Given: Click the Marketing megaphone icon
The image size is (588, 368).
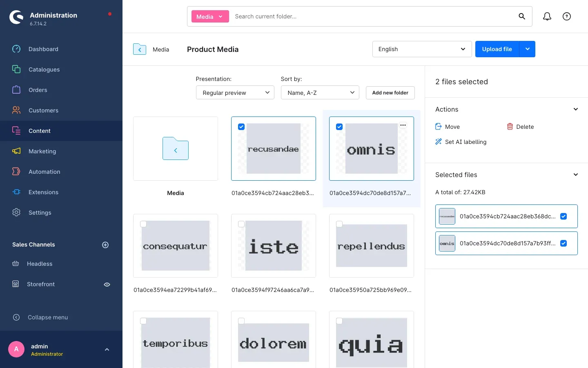Looking at the screenshot, I should (x=16, y=151).
